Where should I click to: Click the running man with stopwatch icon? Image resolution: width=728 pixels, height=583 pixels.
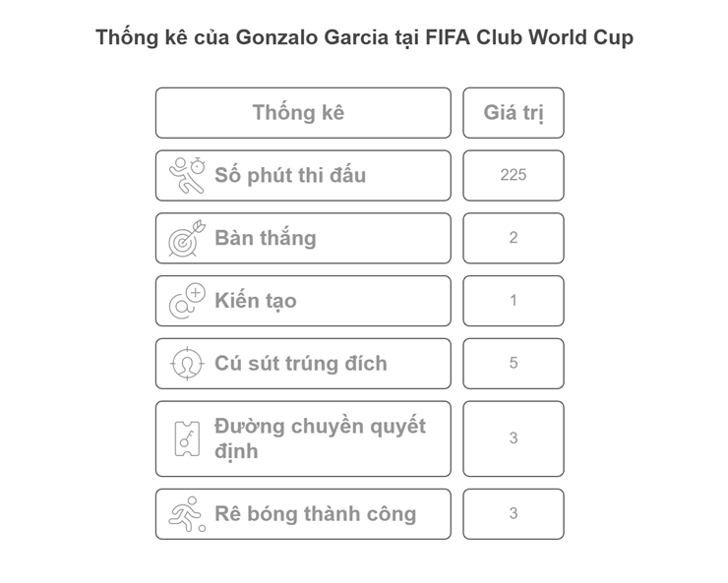click(x=187, y=175)
